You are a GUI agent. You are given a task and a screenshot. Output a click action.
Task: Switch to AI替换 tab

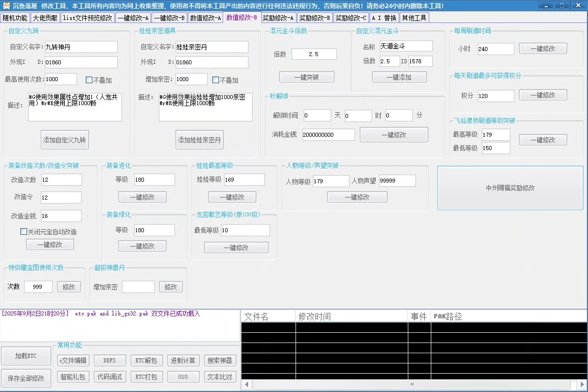click(x=384, y=18)
